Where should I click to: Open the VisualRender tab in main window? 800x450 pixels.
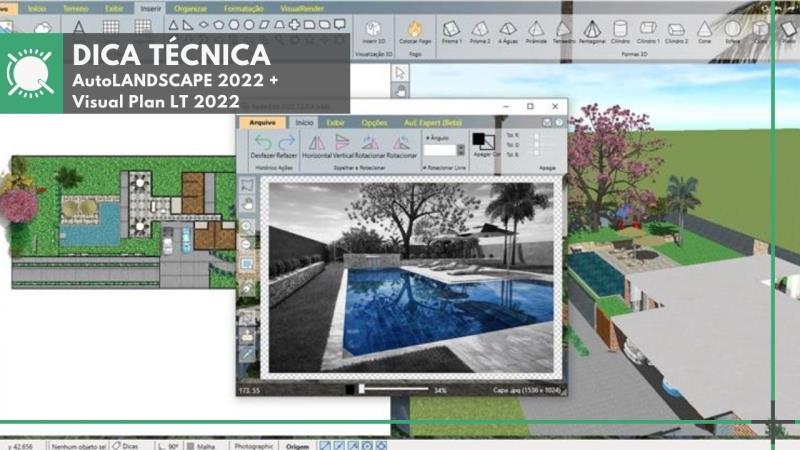[302, 9]
